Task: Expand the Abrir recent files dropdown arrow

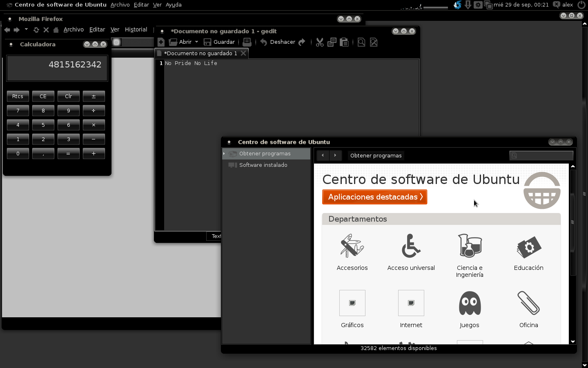Action: pos(196,42)
